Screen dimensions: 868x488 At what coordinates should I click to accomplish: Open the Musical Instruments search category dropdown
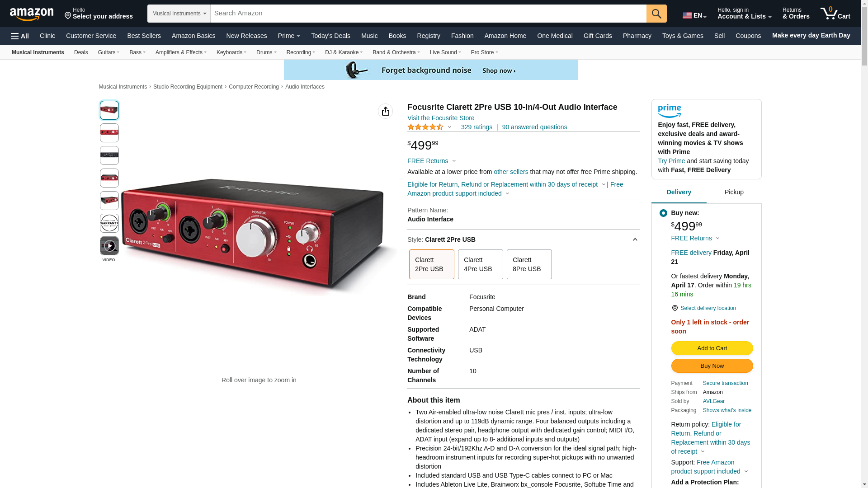(179, 14)
